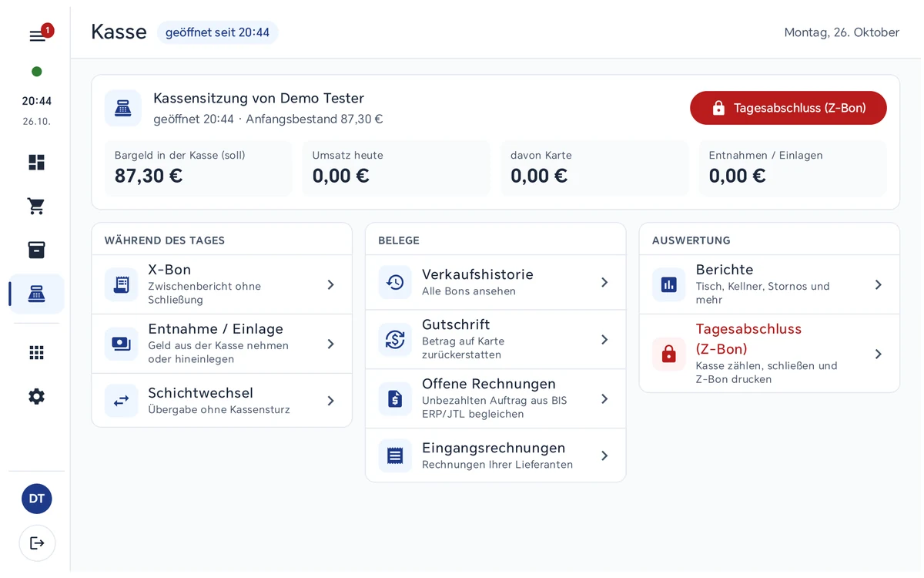Open Schichtwechsel entry
Image resolution: width=924 pixels, height=578 pixels.
click(x=222, y=401)
